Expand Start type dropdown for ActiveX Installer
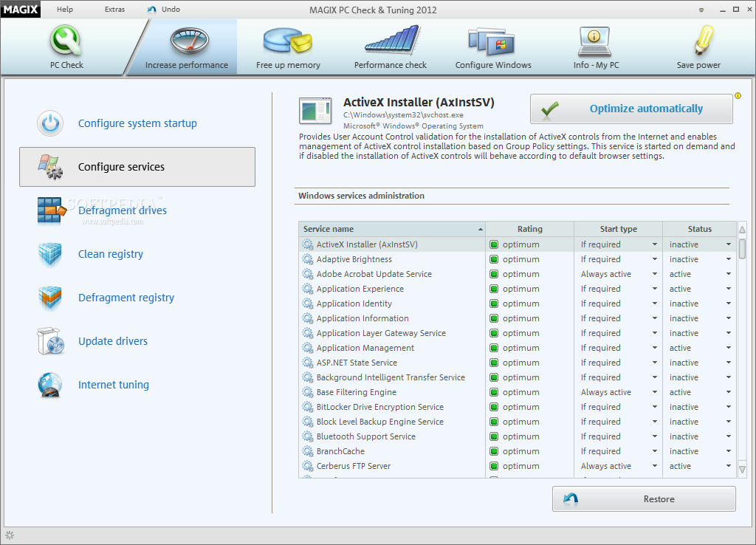756x545 pixels. [x=655, y=244]
